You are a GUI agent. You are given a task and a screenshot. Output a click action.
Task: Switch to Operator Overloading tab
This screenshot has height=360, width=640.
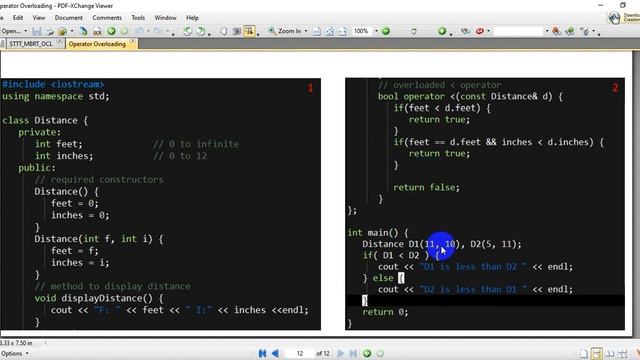[97, 44]
